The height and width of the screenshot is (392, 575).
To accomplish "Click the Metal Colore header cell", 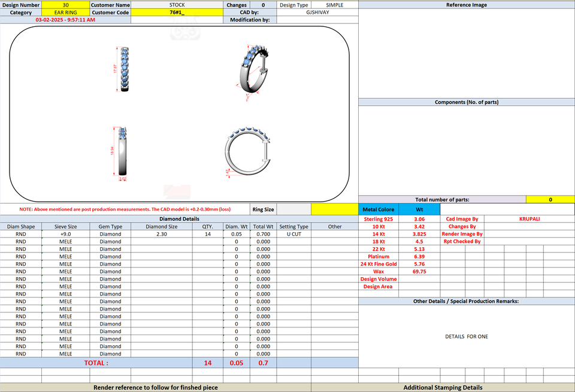I will 379,209.
